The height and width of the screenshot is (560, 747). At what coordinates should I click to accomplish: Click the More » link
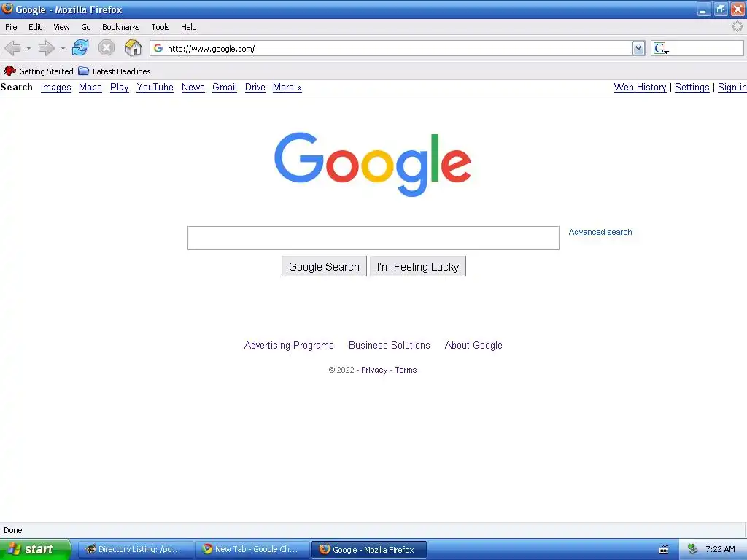(287, 87)
